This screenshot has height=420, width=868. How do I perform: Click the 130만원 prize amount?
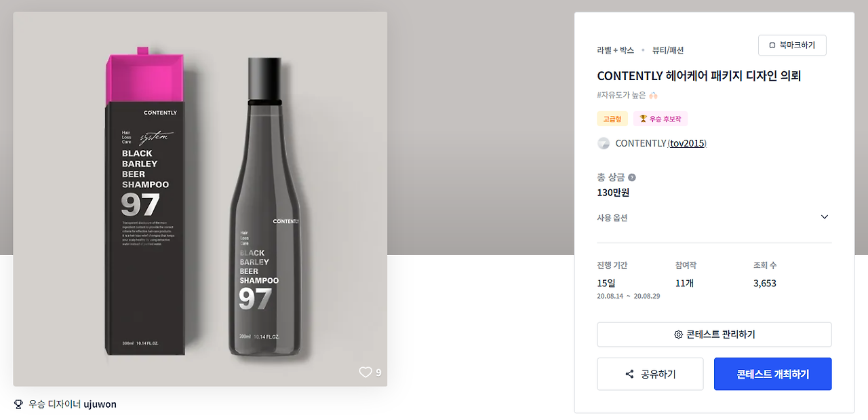(x=613, y=193)
